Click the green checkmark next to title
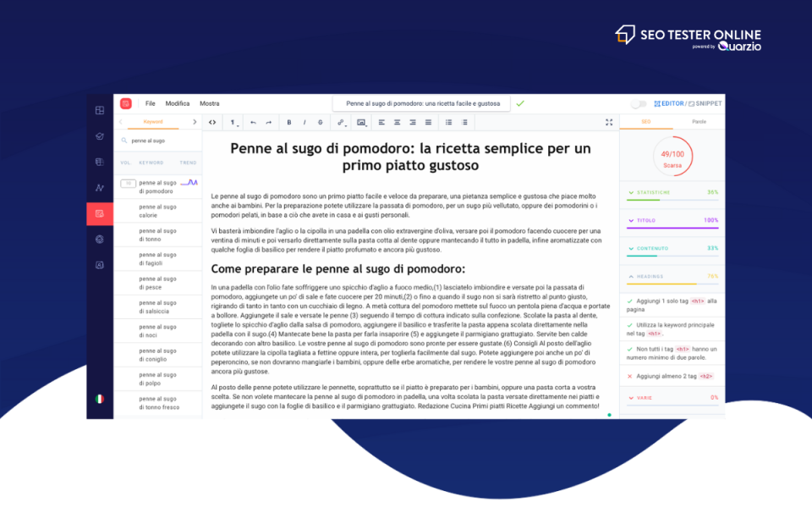 click(x=520, y=103)
